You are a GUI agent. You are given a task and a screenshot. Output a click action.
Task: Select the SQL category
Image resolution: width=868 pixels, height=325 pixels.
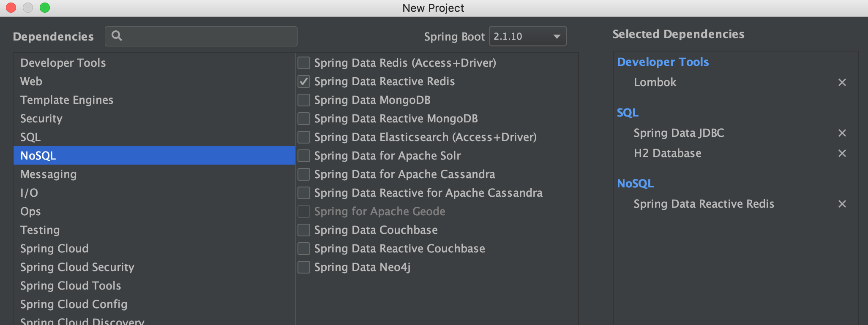click(30, 137)
